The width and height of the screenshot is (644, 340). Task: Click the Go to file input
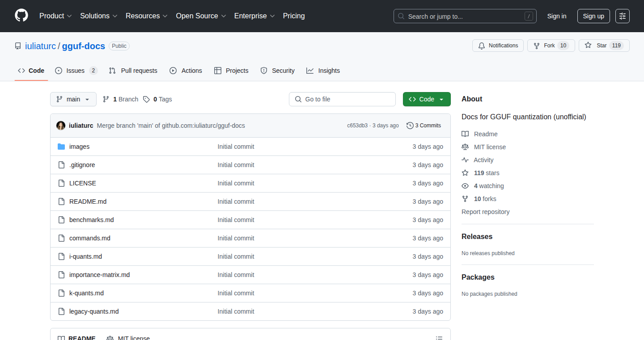tap(342, 99)
